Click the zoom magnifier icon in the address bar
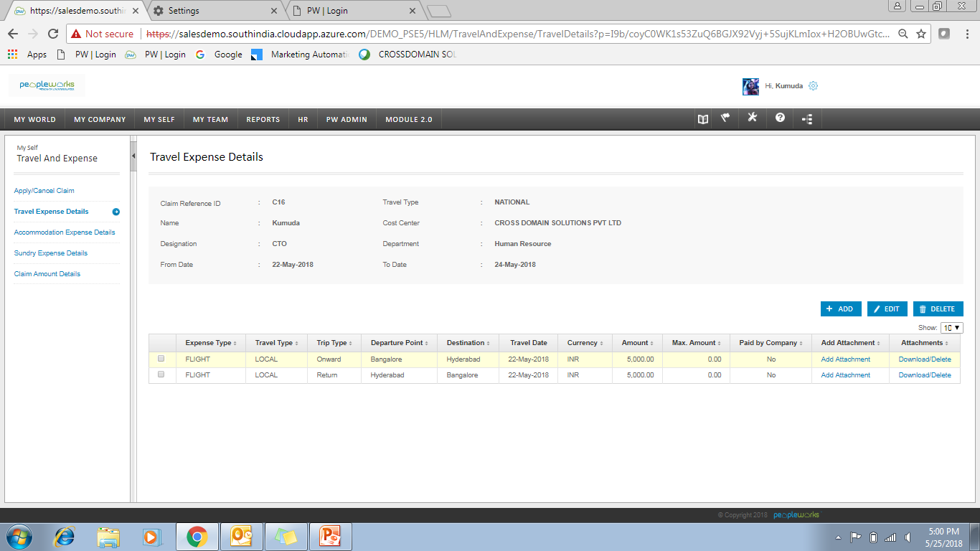 click(x=903, y=34)
